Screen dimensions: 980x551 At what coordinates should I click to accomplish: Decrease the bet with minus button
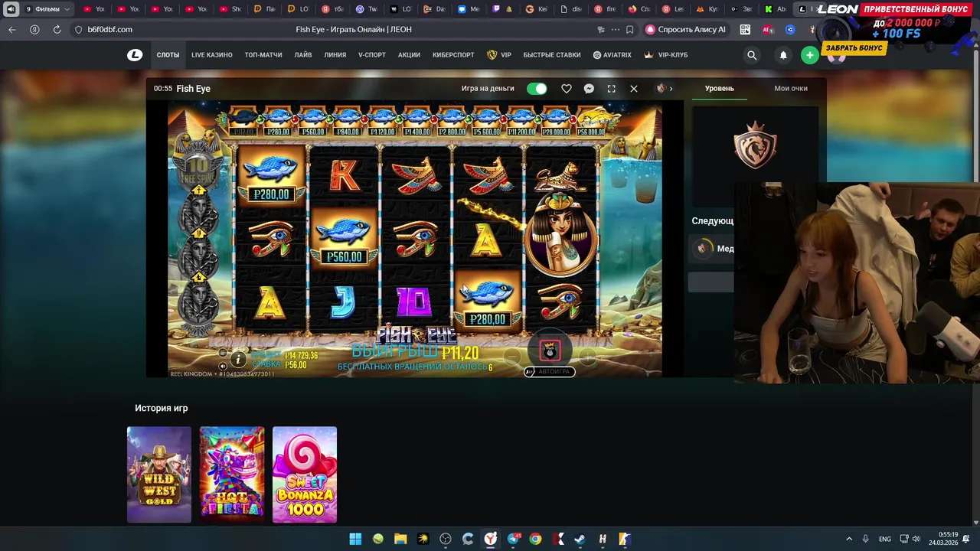click(x=512, y=357)
